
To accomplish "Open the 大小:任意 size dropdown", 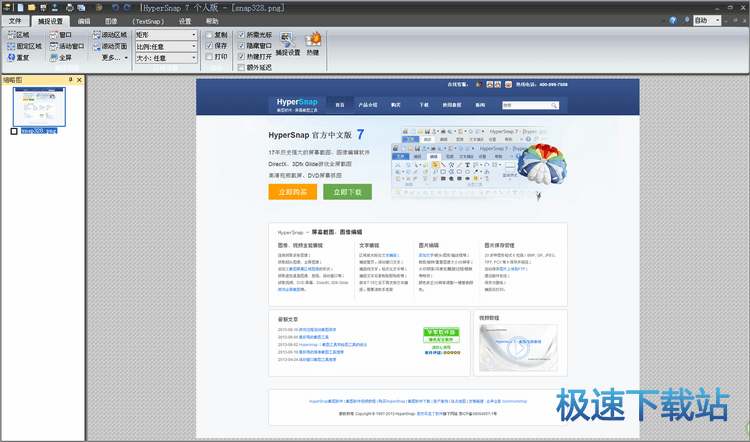I will 166,58.
